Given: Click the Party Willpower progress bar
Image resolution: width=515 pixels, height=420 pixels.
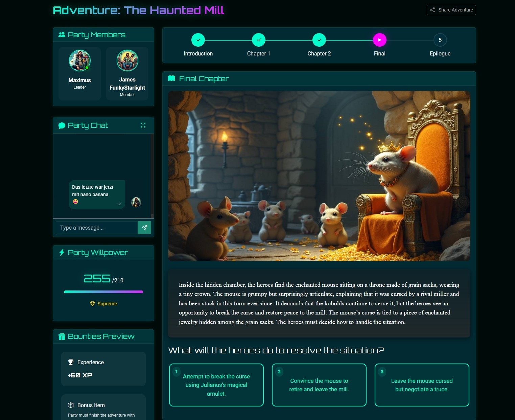Looking at the screenshot, I should [x=103, y=291].
